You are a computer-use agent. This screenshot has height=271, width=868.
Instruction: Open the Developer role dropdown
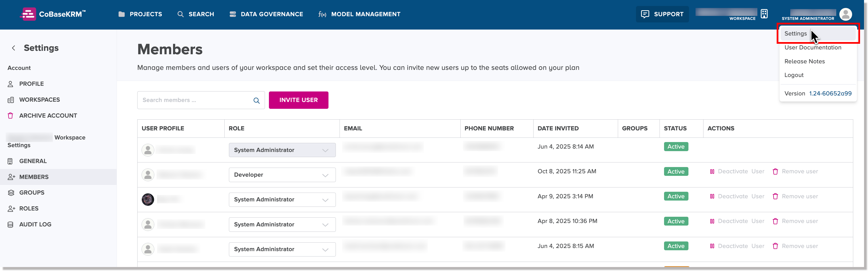click(x=282, y=175)
